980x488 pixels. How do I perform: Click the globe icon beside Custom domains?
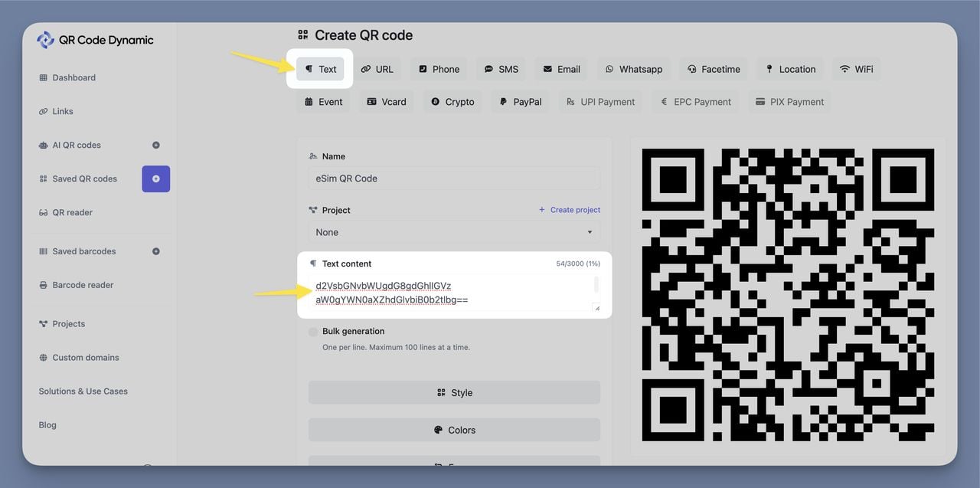pos(43,358)
